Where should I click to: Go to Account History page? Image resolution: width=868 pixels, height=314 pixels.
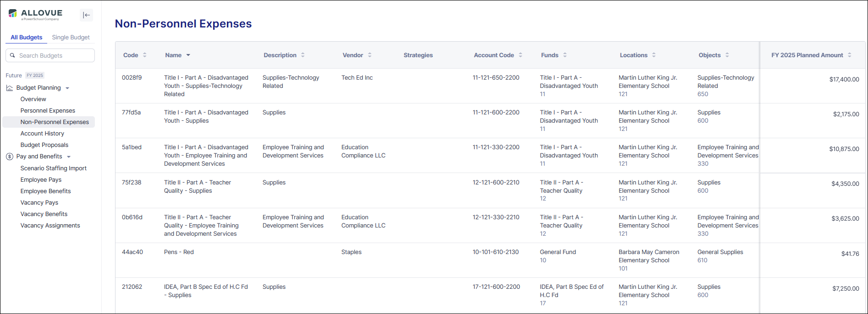[x=42, y=134]
